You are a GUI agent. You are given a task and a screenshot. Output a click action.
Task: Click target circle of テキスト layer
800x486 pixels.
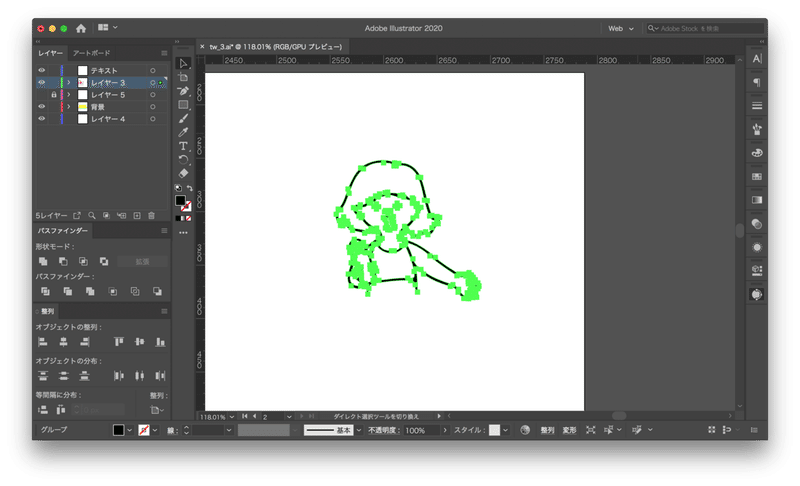click(x=153, y=70)
